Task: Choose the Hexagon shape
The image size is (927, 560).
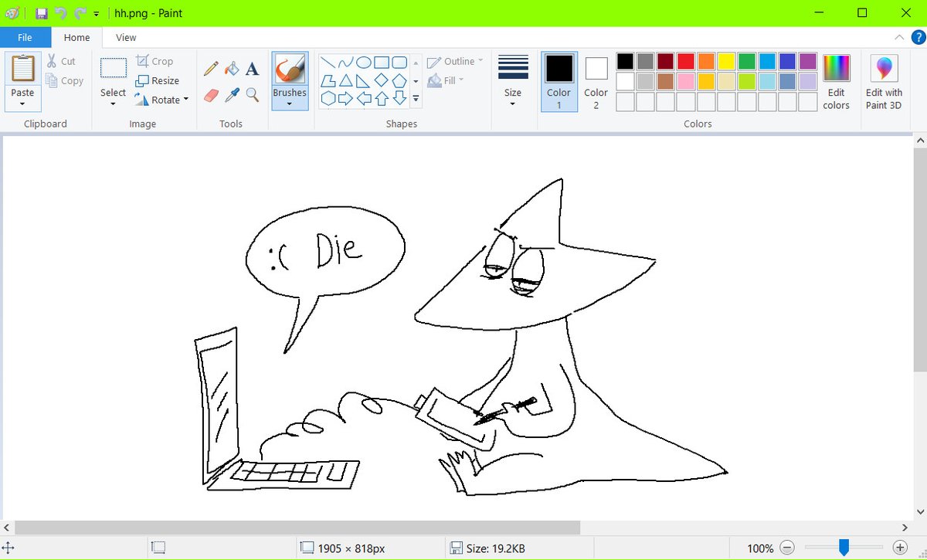Action: (328, 98)
